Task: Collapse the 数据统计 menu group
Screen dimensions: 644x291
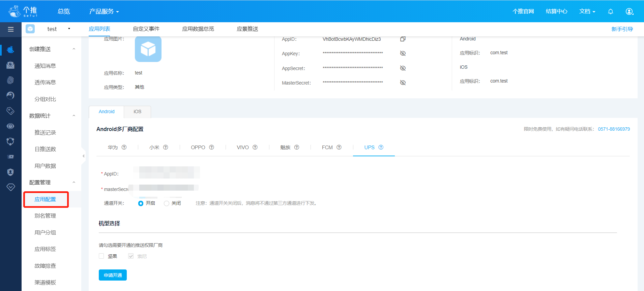Action: (x=74, y=116)
